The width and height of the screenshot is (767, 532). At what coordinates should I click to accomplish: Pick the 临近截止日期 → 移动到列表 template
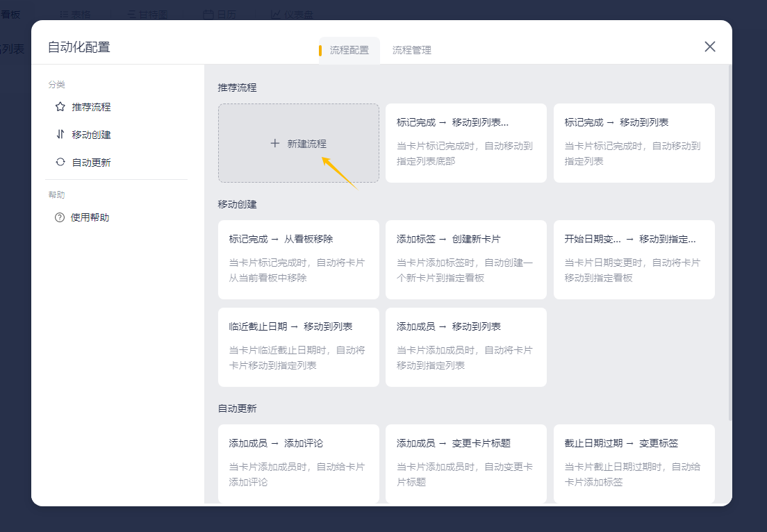coord(299,347)
